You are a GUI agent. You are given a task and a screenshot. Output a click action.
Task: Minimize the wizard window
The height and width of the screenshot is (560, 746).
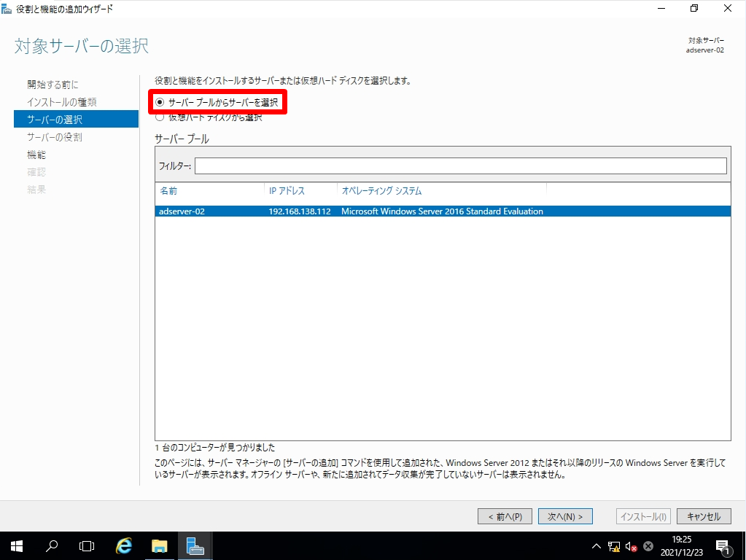[661, 9]
